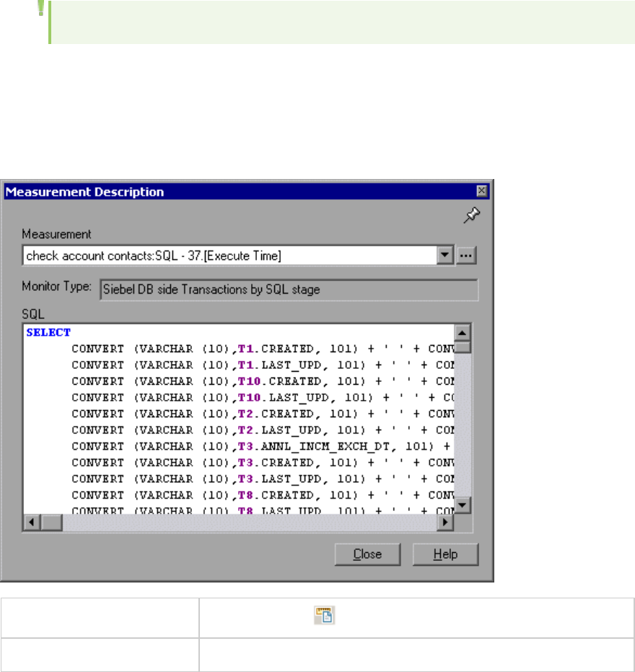
Task: Click the T2.CREATED line in SQL
Action: tap(262, 414)
